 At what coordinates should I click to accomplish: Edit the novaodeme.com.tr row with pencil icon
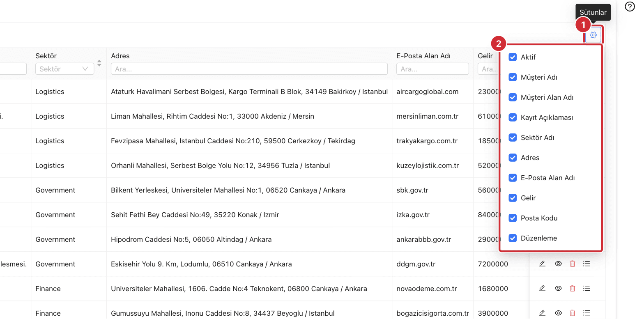pyautogui.click(x=542, y=288)
